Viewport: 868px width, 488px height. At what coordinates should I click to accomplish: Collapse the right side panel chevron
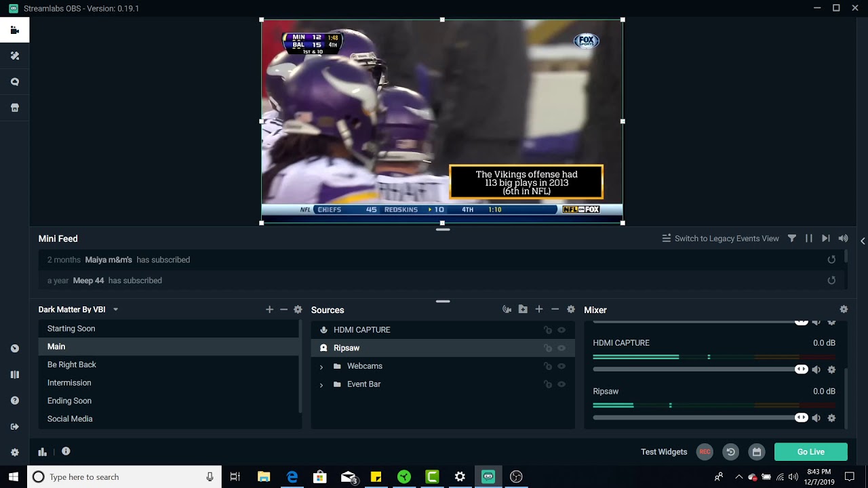[x=863, y=241]
